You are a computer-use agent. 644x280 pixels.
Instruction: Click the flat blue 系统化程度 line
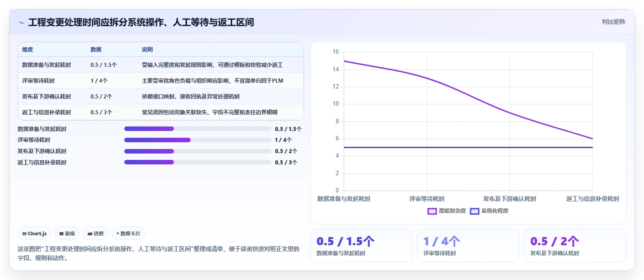pyautogui.click(x=468, y=147)
